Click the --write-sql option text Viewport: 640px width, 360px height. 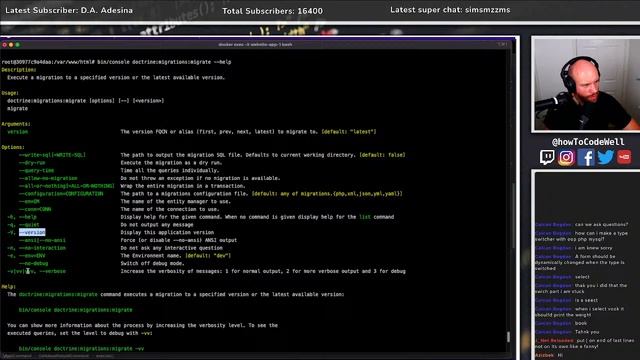(x=52, y=155)
